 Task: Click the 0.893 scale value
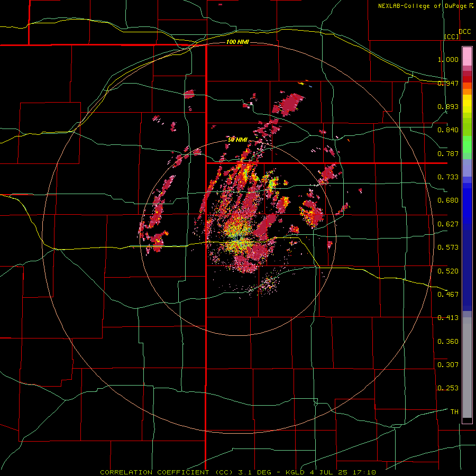click(448, 106)
